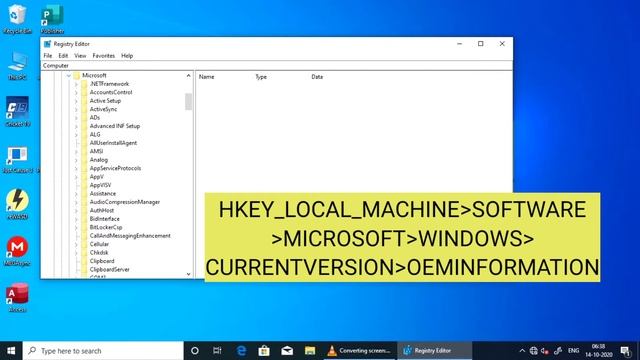Select the BitLockerCsp registry key
Screen dimensions: 640x360
pos(106,227)
